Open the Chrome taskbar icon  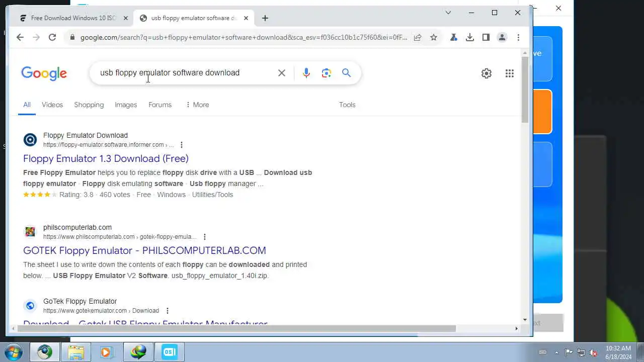click(44, 352)
